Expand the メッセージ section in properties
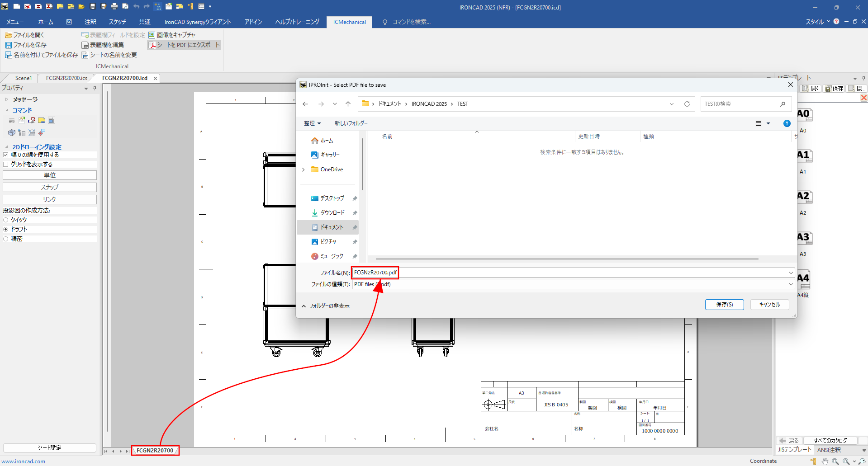The image size is (868, 466). tap(7, 99)
